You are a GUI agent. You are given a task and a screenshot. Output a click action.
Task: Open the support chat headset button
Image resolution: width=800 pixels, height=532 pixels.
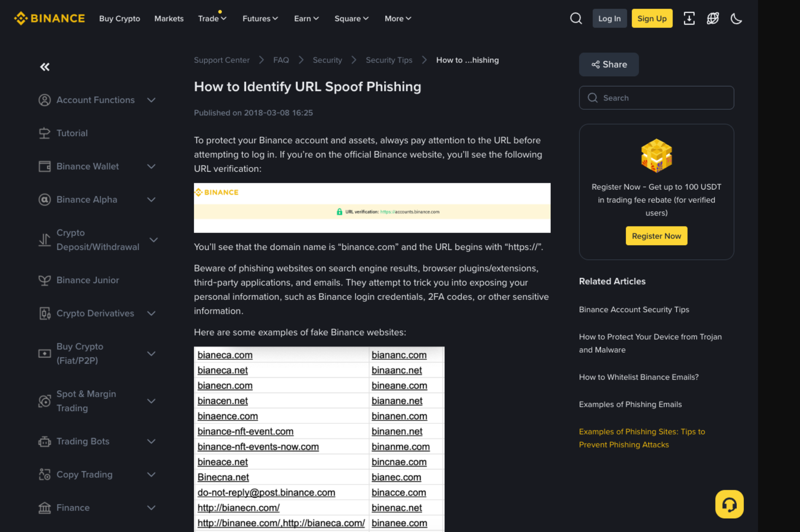click(729, 504)
